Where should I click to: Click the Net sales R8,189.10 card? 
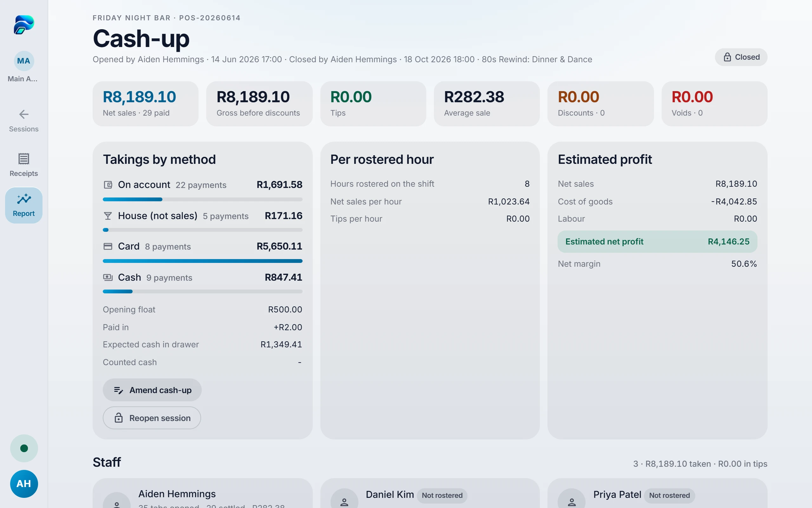(146, 104)
